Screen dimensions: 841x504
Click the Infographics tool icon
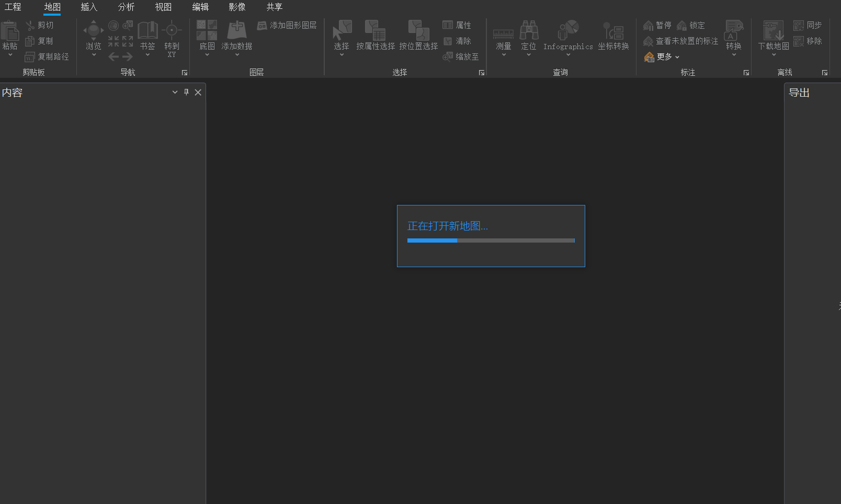pyautogui.click(x=568, y=30)
